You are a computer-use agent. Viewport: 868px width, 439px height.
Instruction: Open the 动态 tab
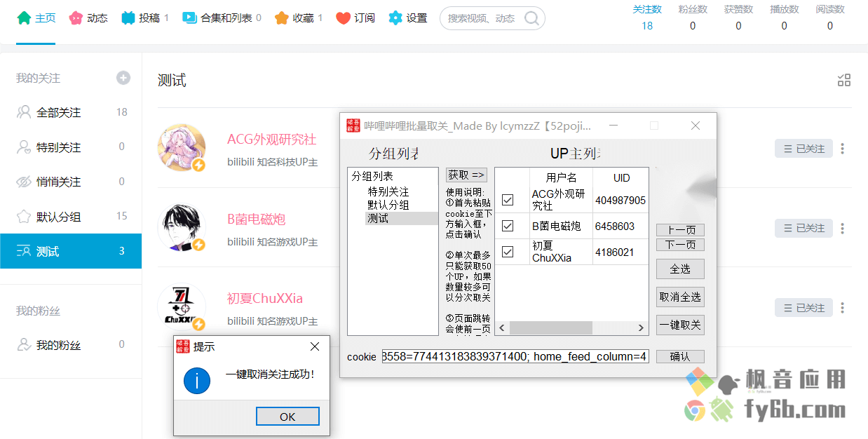coord(88,18)
